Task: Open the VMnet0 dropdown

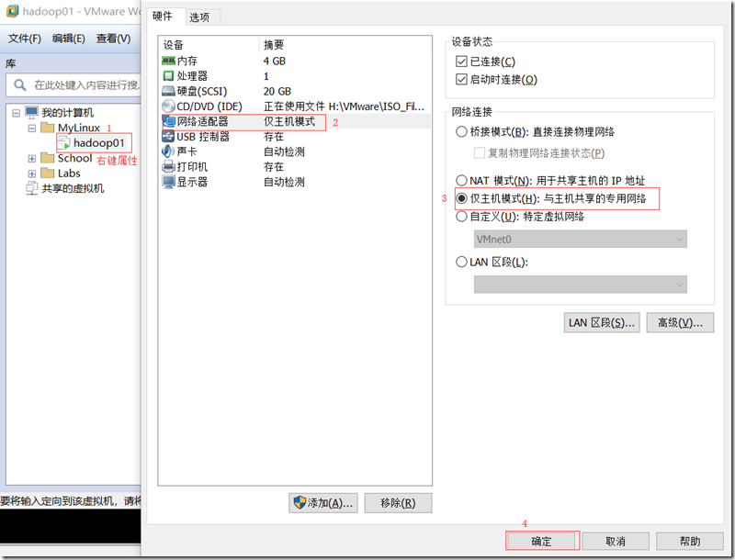Action: (x=581, y=239)
